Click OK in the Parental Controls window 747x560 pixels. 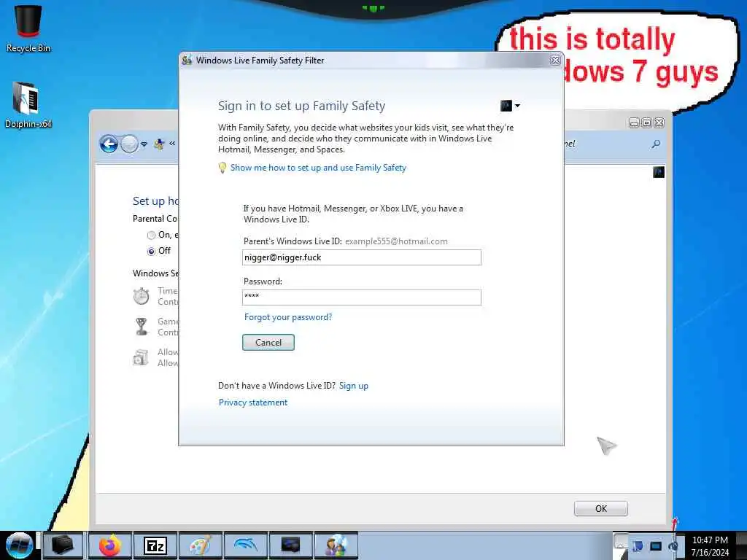(x=601, y=508)
